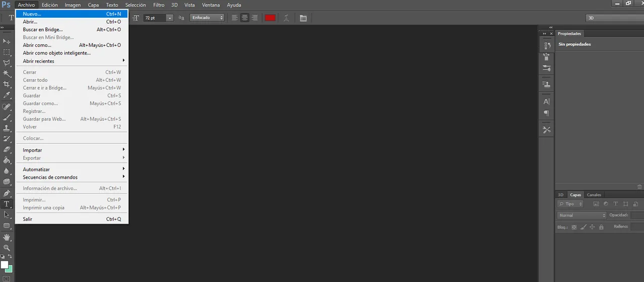Click the foreground color swatch

pos(5,264)
